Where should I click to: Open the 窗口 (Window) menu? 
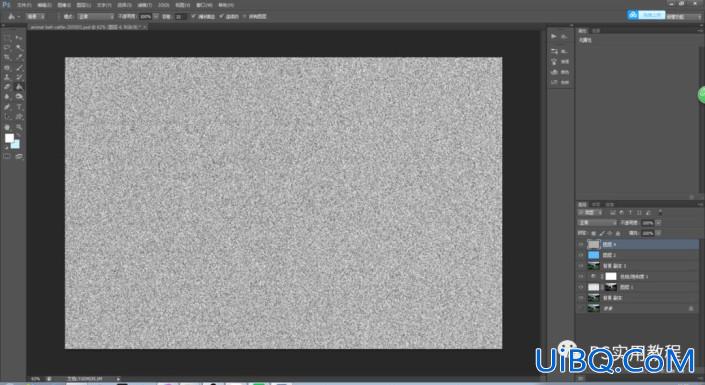(x=204, y=5)
